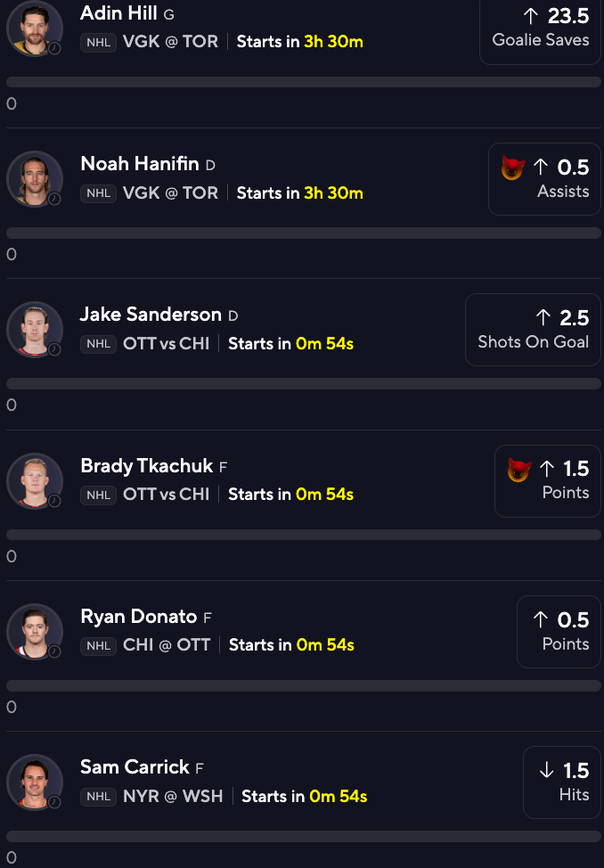The width and height of the screenshot is (604, 868).
Task: Open Jake Sanderson's 2.5 Shots On Goal pick
Action: [533, 330]
